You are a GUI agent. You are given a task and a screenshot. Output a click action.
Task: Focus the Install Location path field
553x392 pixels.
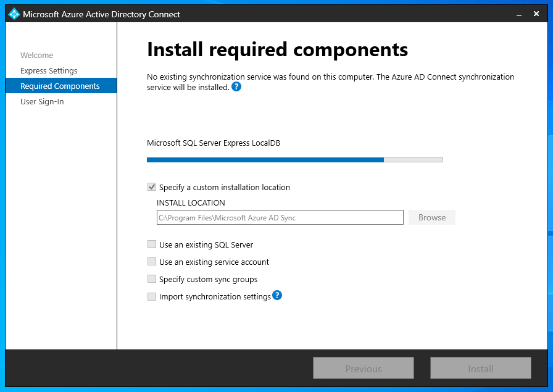point(280,217)
